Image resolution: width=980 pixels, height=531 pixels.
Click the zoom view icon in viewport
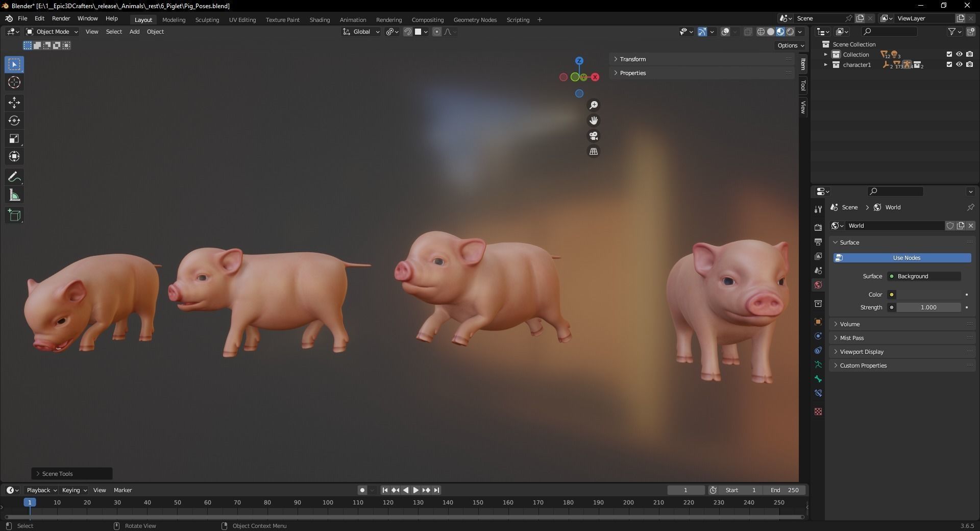tap(594, 105)
